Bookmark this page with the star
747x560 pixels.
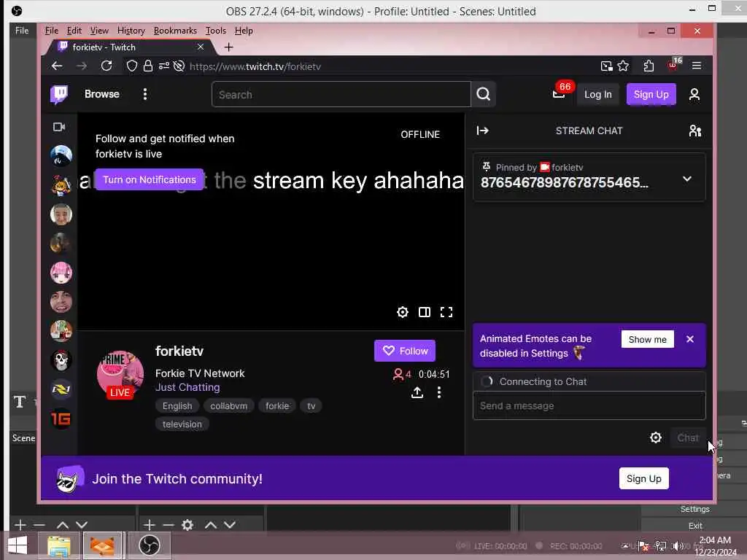coord(623,66)
